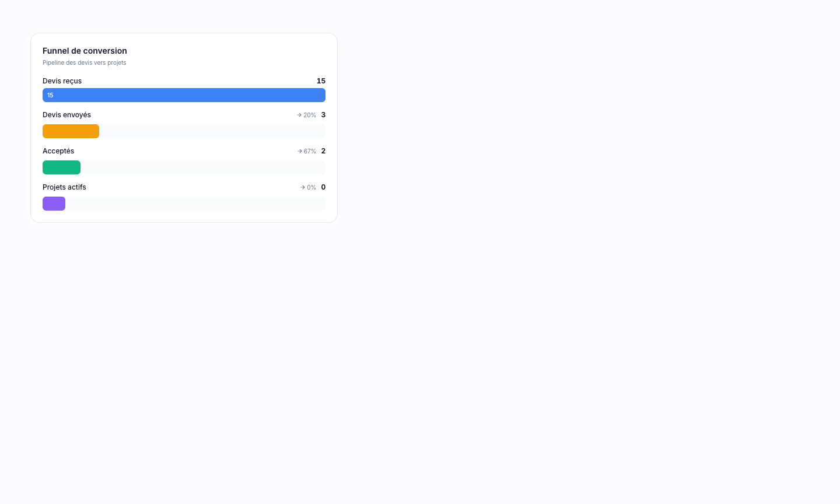The image size is (840, 504).
Task: Click the arrow icon beside 0%
Action: pos(303,187)
